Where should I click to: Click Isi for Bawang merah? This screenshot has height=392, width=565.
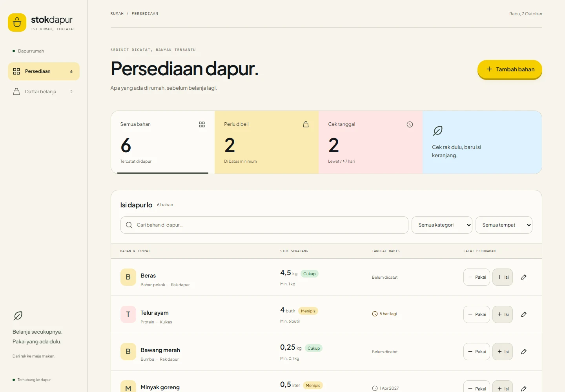click(503, 352)
